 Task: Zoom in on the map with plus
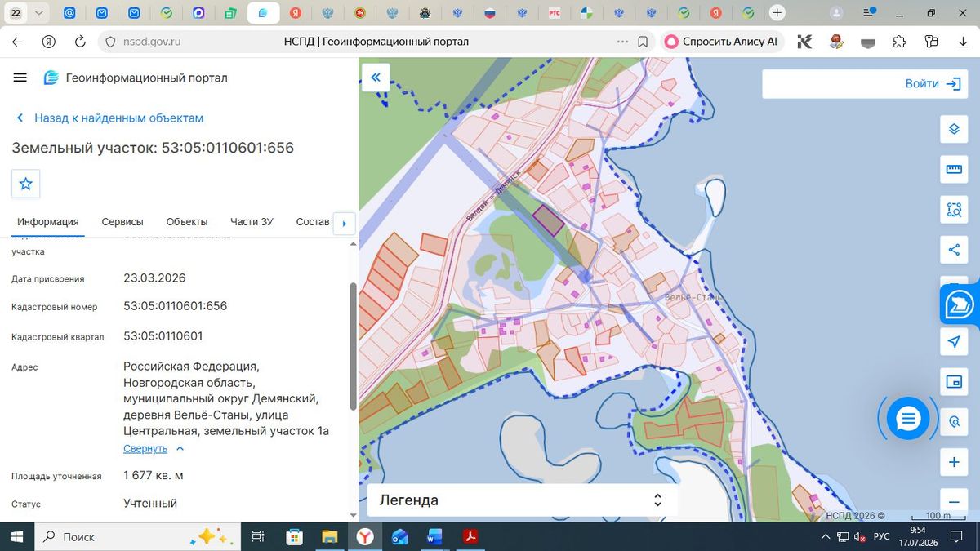coord(954,463)
